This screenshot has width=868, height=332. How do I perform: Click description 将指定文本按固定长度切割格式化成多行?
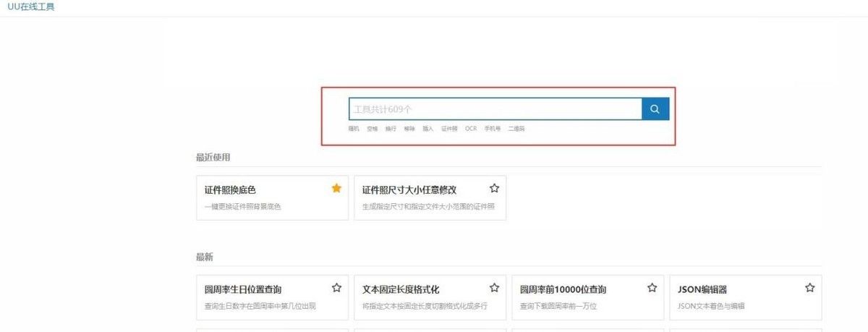tap(425, 306)
